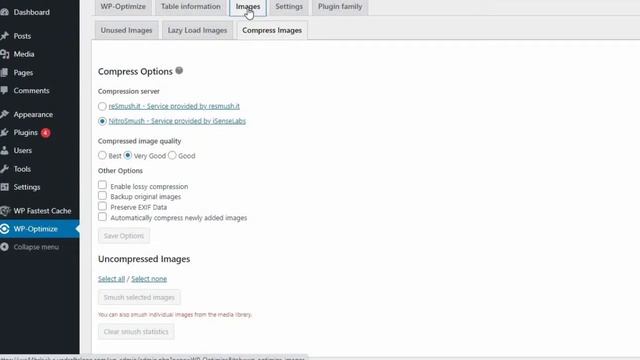Open Plugins in the sidebar menu
This screenshot has width=640, height=360.
(x=25, y=133)
